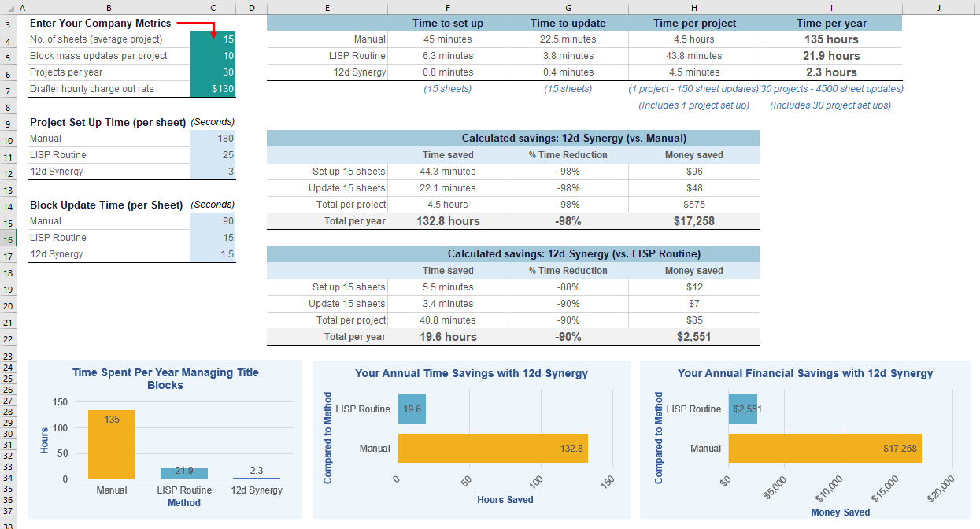980x529 pixels.
Task: Select 12d Synergy setup value 3
Action: [213, 172]
